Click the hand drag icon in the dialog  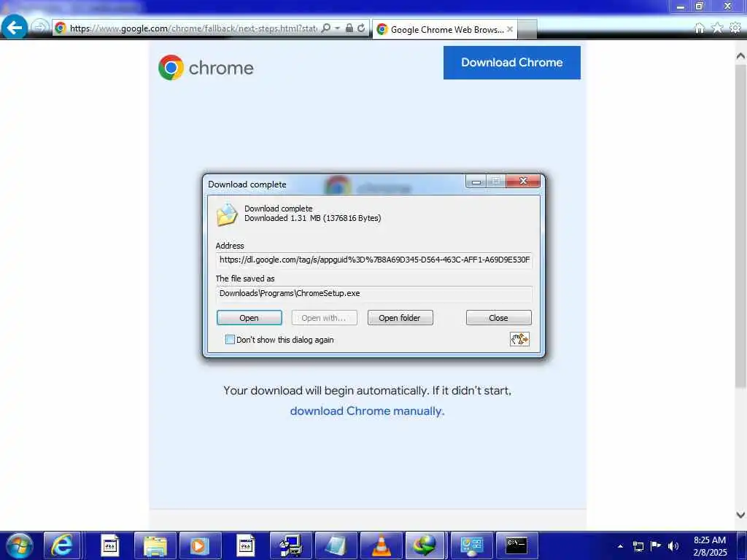coord(519,339)
